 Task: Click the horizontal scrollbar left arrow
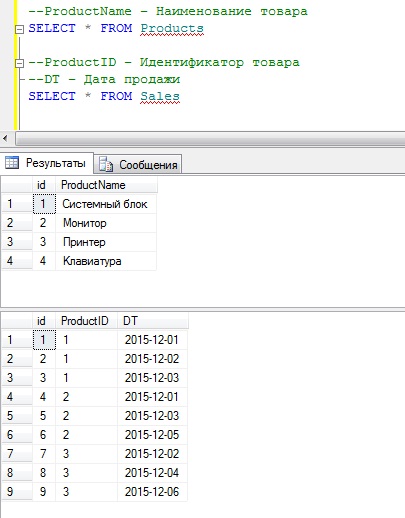(x=6, y=138)
